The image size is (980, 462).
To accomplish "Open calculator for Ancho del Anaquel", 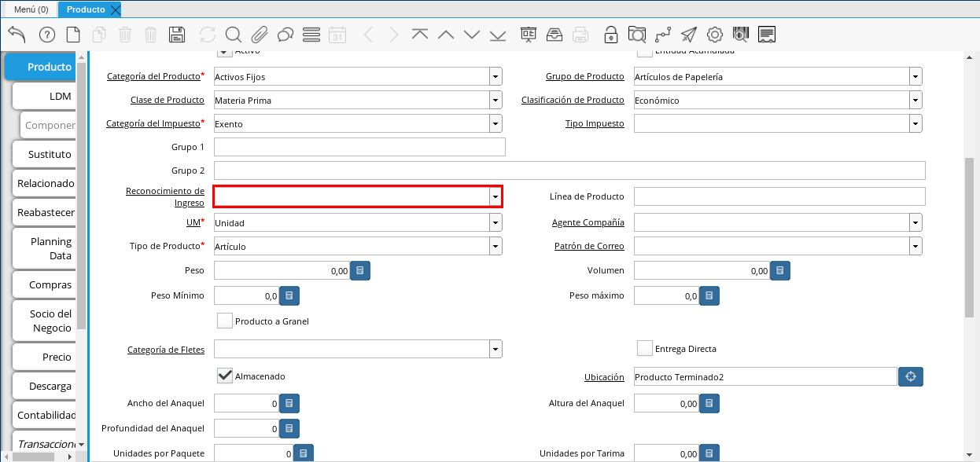I will [289, 403].
